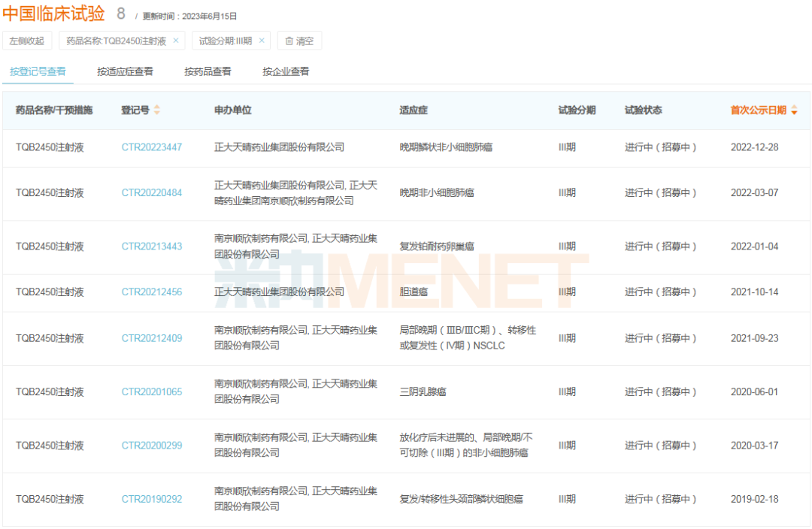812x529 pixels.
Task: Select indication 胆道癌
Action: click(414, 292)
